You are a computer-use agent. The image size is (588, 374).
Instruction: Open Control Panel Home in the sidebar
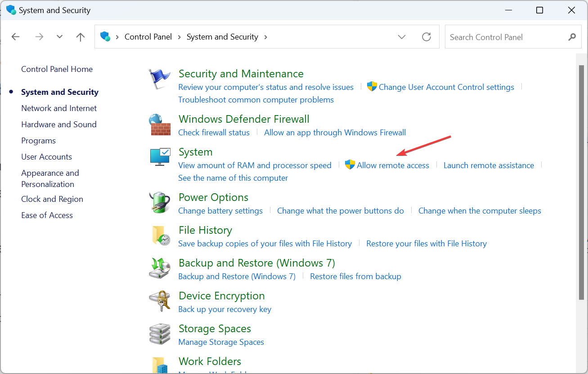57,69
